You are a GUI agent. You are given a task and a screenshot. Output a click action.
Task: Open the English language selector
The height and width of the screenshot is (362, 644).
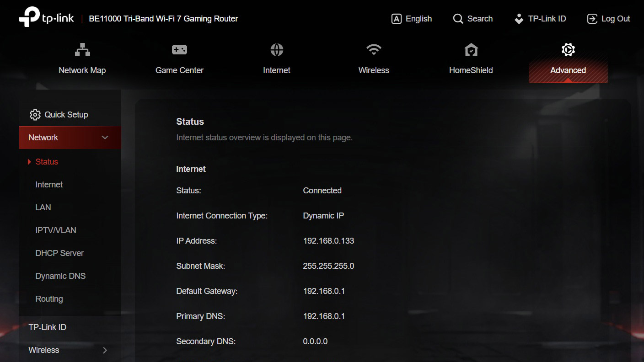[x=412, y=19]
